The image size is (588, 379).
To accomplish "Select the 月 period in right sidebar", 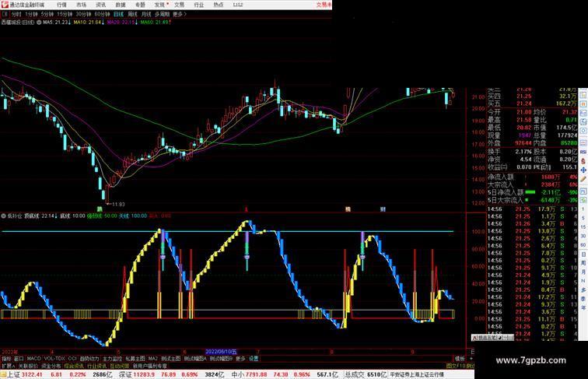I will pos(583,272).
